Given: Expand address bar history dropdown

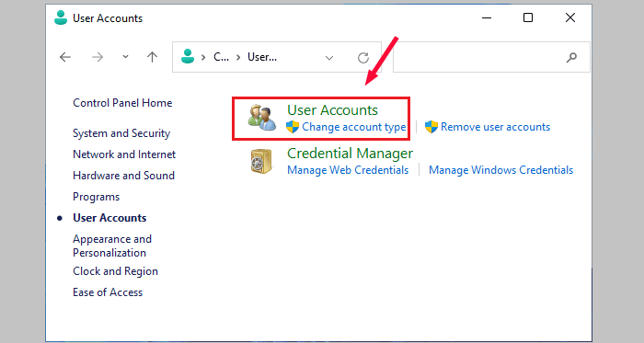Looking at the screenshot, I should click(x=329, y=58).
